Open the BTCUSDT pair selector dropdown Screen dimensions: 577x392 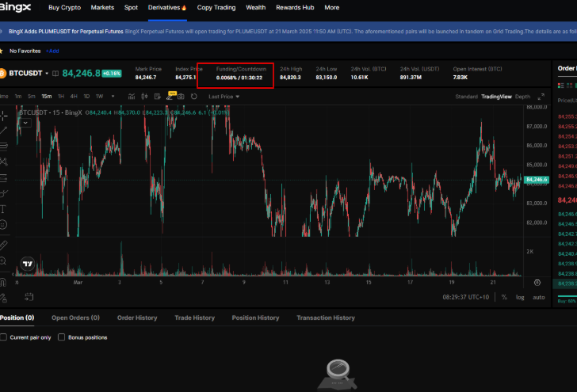(29, 73)
